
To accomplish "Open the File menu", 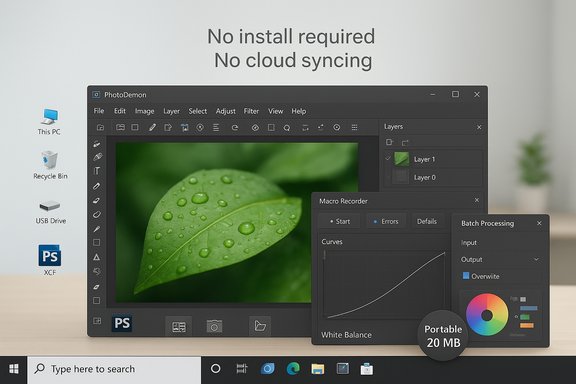I will point(98,111).
